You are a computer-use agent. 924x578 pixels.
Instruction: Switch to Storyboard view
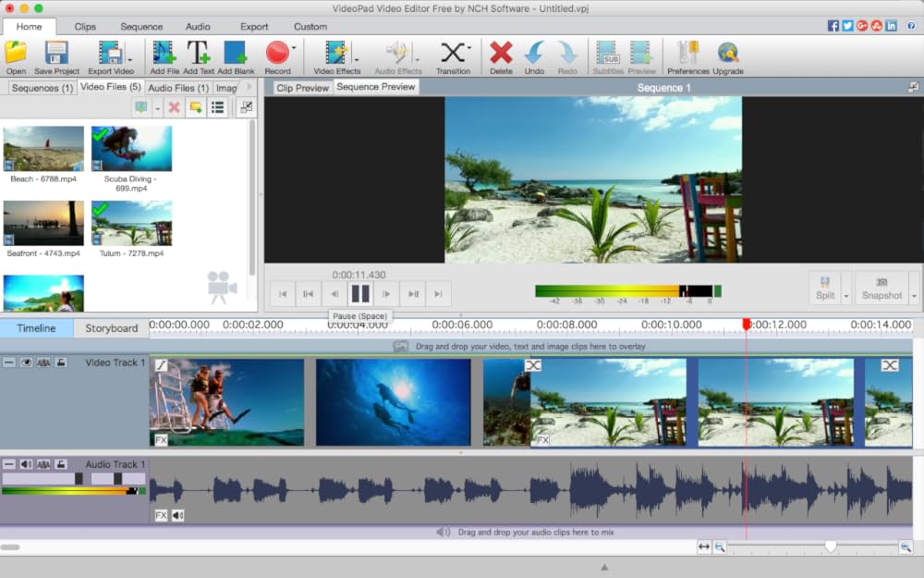(112, 328)
